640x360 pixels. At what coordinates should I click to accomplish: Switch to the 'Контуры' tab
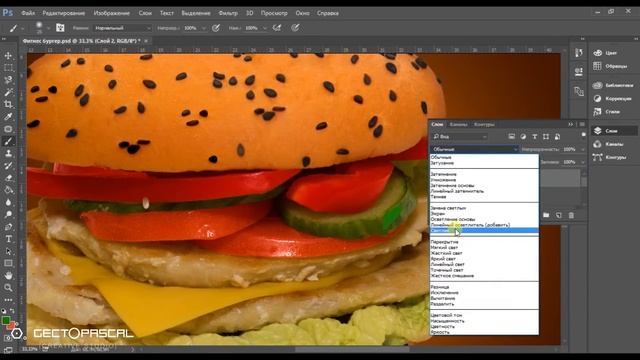click(484, 124)
